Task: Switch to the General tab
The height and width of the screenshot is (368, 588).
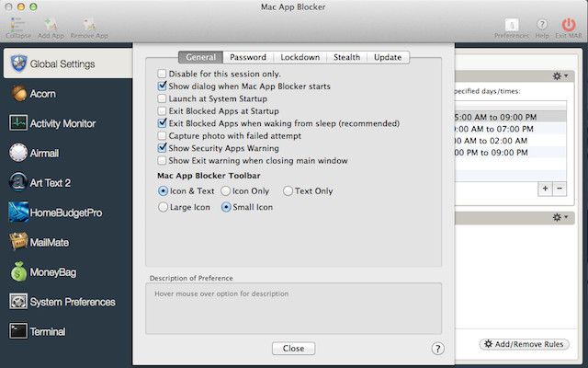Action: click(x=200, y=57)
